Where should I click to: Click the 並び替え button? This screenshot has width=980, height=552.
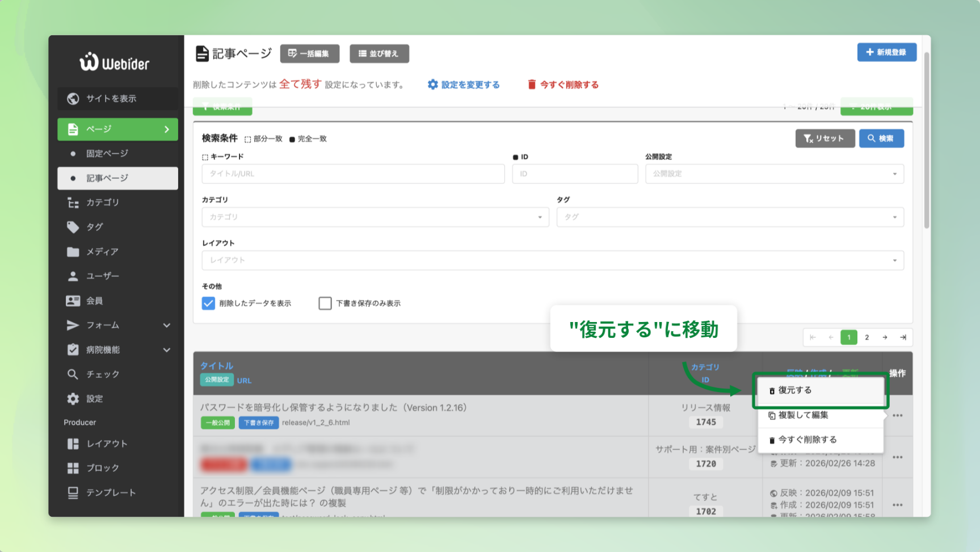(379, 53)
